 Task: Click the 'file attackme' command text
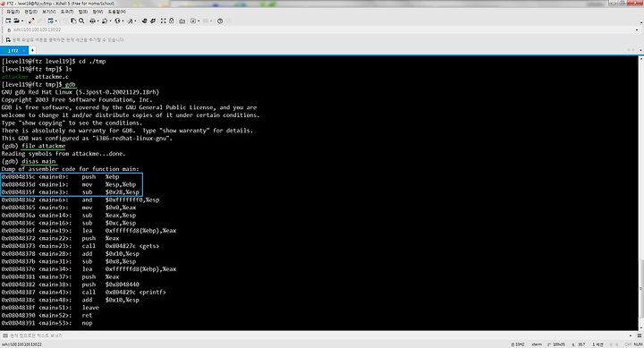coord(44,146)
